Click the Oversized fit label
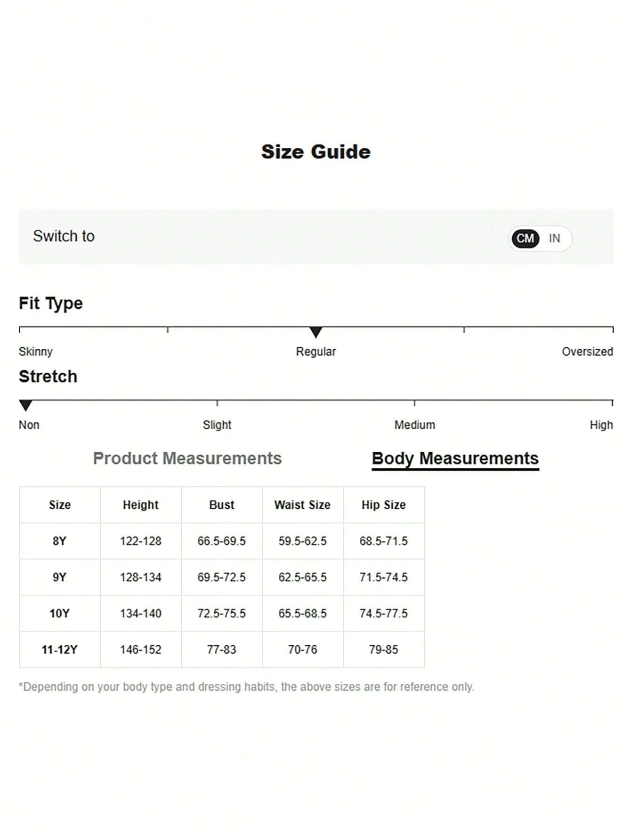The width and height of the screenshot is (631, 840). pyautogui.click(x=587, y=352)
